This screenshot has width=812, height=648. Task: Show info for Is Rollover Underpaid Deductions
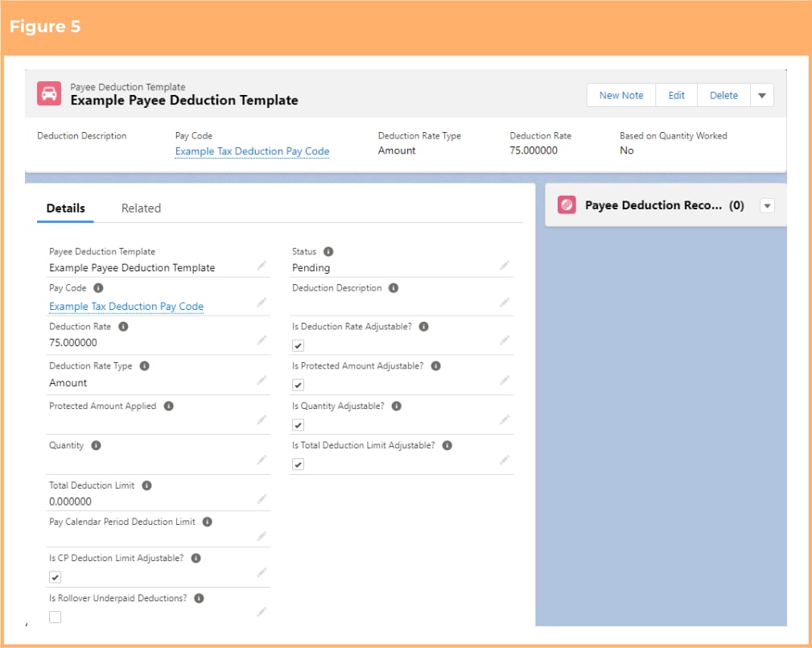[200, 598]
